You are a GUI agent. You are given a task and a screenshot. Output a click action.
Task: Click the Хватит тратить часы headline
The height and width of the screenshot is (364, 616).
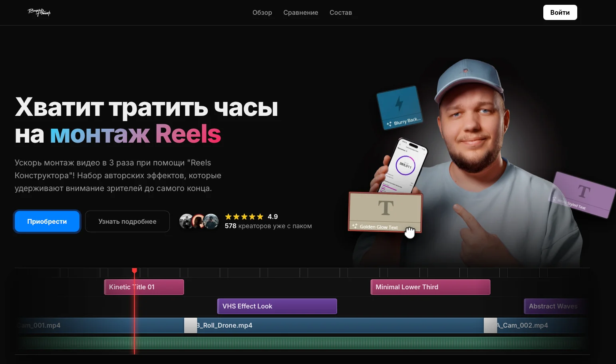pos(147,107)
